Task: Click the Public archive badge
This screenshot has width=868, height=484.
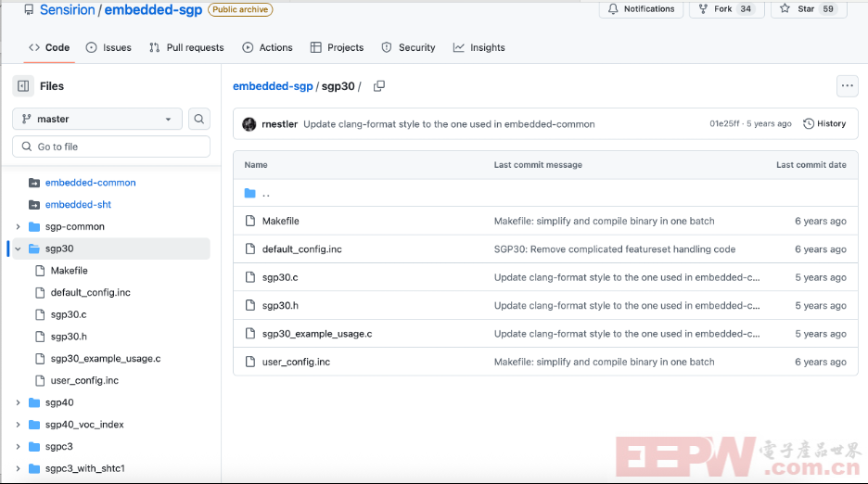Action: pyautogui.click(x=240, y=9)
